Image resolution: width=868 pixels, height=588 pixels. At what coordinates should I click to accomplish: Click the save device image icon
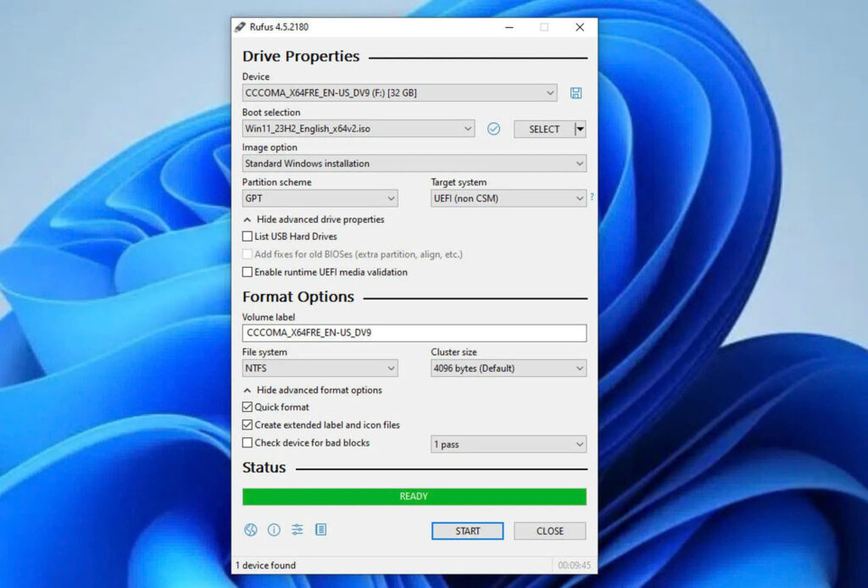pos(576,93)
